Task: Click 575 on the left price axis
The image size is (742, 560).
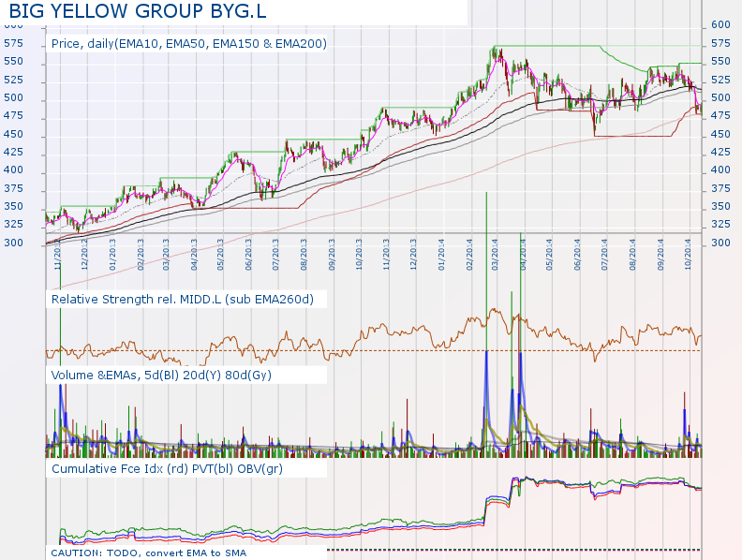Action: pos(13,43)
